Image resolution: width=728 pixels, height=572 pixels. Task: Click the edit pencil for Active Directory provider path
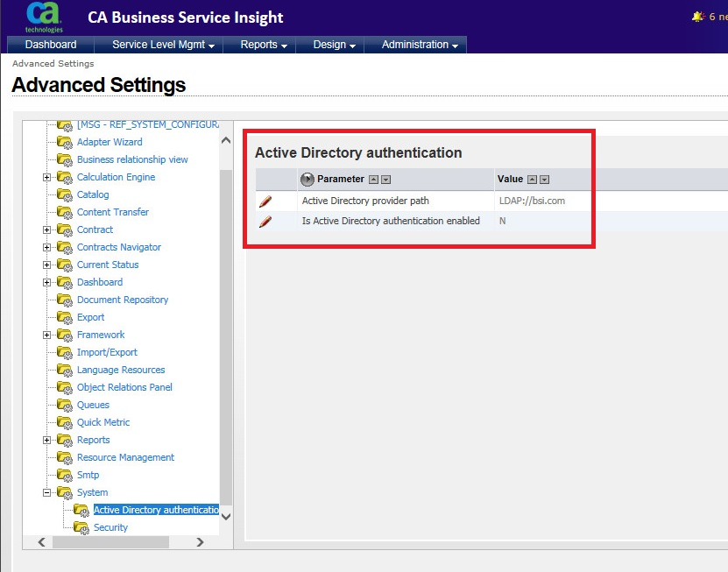pos(265,201)
